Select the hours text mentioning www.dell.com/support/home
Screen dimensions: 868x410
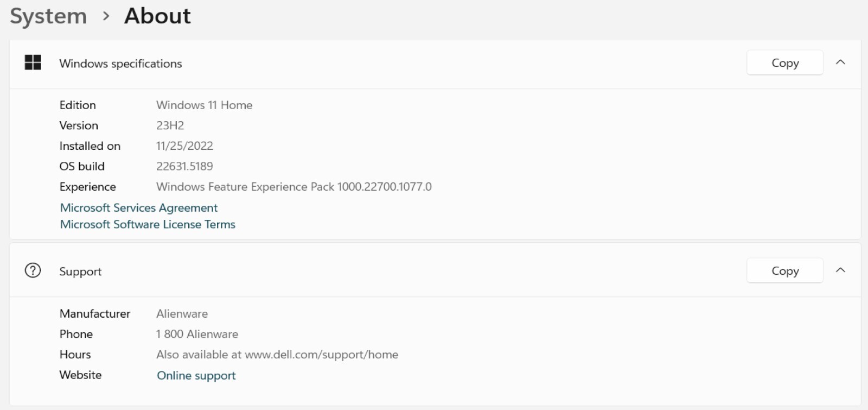click(277, 355)
